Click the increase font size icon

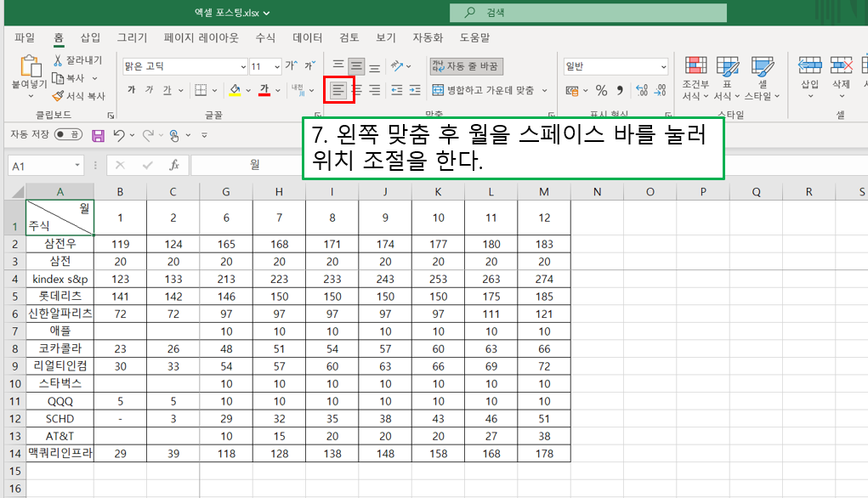point(292,65)
